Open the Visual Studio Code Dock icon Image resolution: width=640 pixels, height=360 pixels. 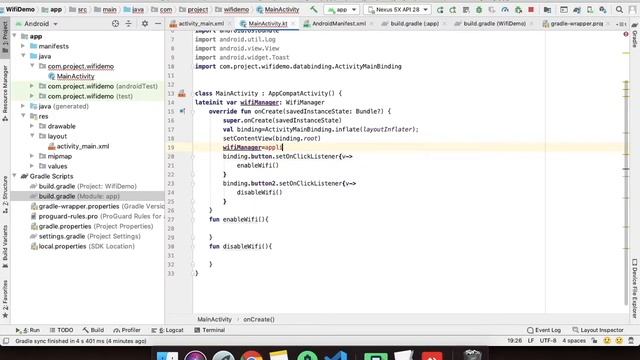click(x=336, y=355)
